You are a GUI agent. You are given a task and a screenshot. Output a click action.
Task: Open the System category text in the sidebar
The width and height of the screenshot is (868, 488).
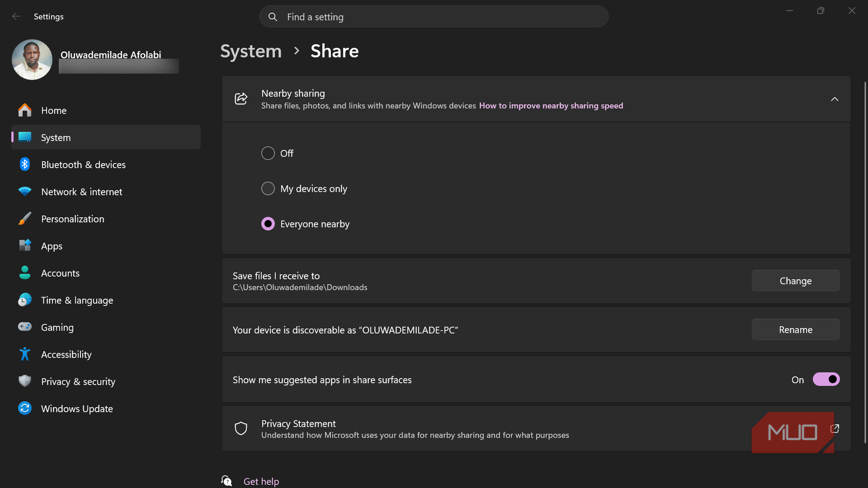(56, 137)
